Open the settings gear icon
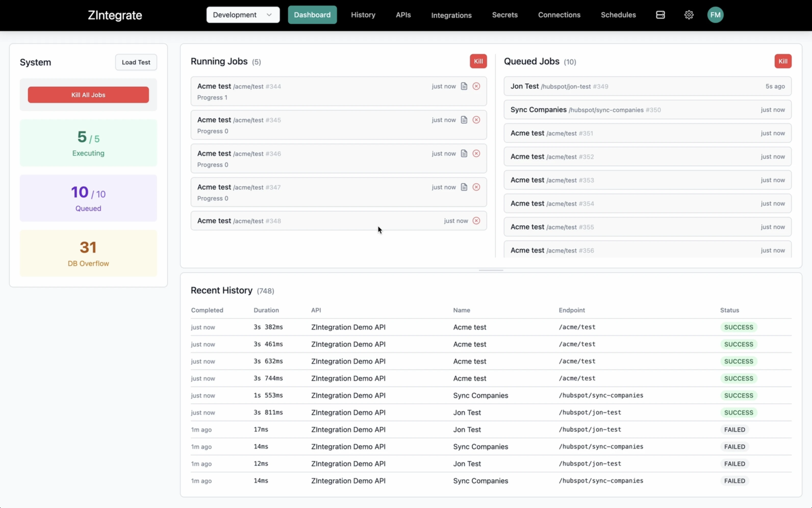The image size is (812, 508). click(689, 15)
